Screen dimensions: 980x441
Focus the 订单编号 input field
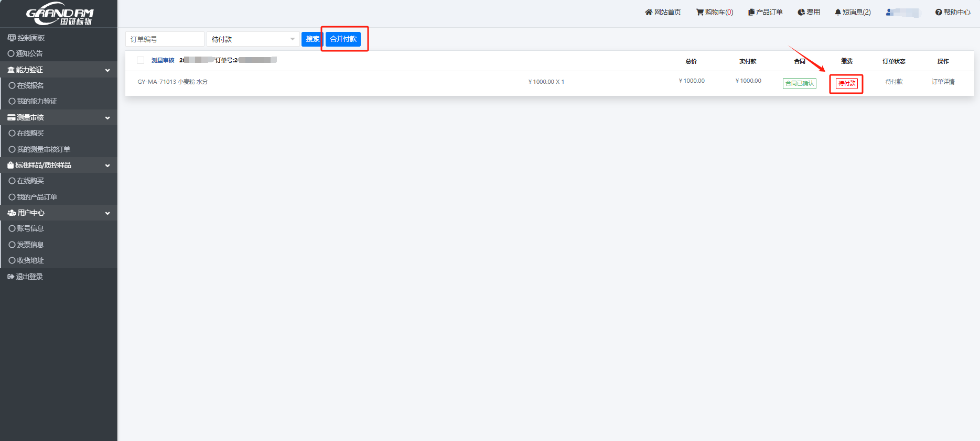pyautogui.click(x=165, y=39)
